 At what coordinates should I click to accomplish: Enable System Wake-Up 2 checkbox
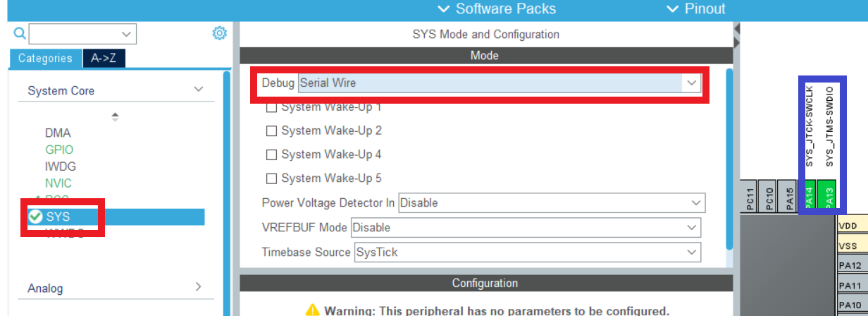[x=271, y=130]
